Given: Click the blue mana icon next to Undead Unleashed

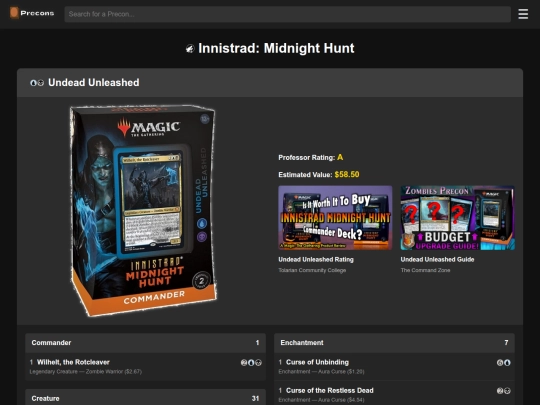Looking at the screenshot, I should point(33,83).
